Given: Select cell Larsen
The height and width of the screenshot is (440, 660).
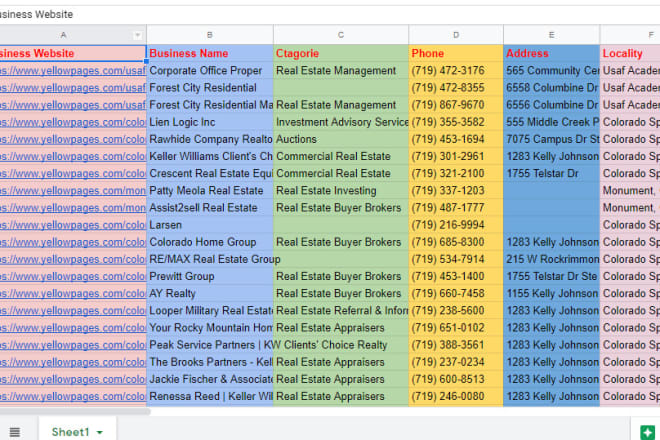Looking at the screenshot, I should coord(210,225).
